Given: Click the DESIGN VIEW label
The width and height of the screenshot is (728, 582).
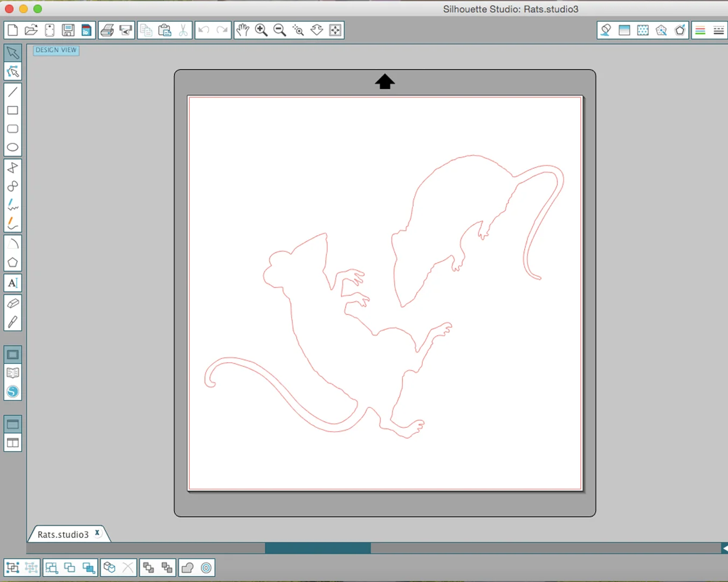Looking at the screenshot, I should pos(56,50).
